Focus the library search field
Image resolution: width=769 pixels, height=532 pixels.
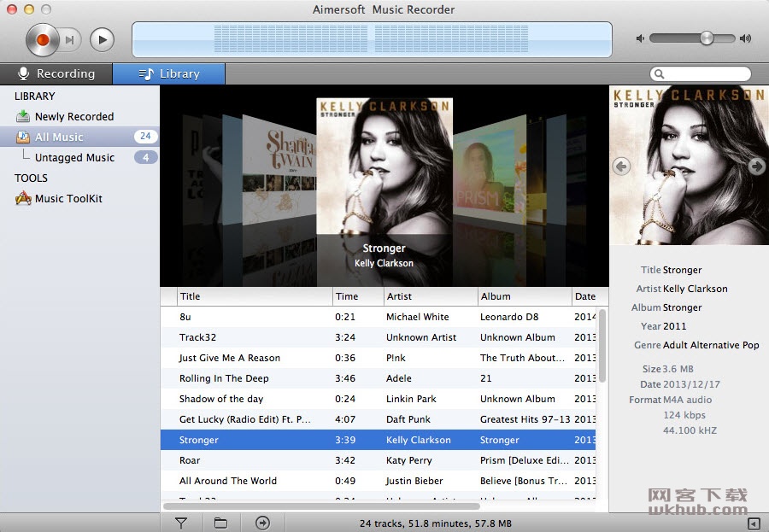[701, 74]
